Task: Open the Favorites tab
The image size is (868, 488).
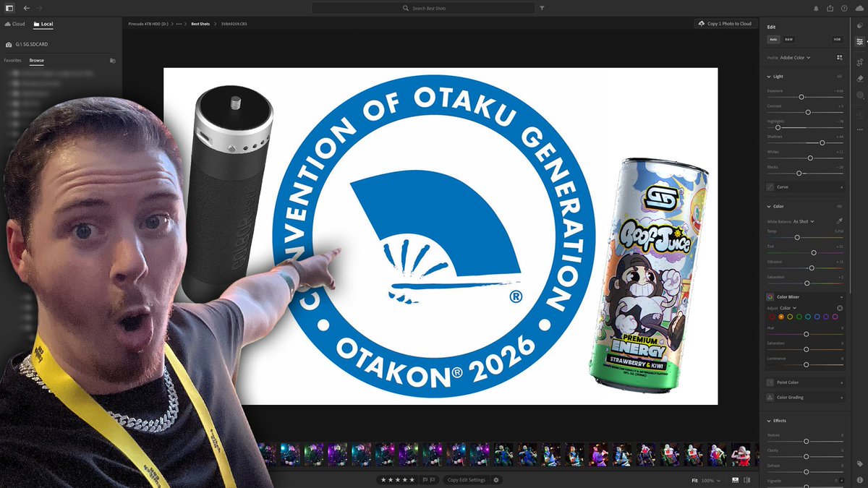Action: [x=13, y=61]
